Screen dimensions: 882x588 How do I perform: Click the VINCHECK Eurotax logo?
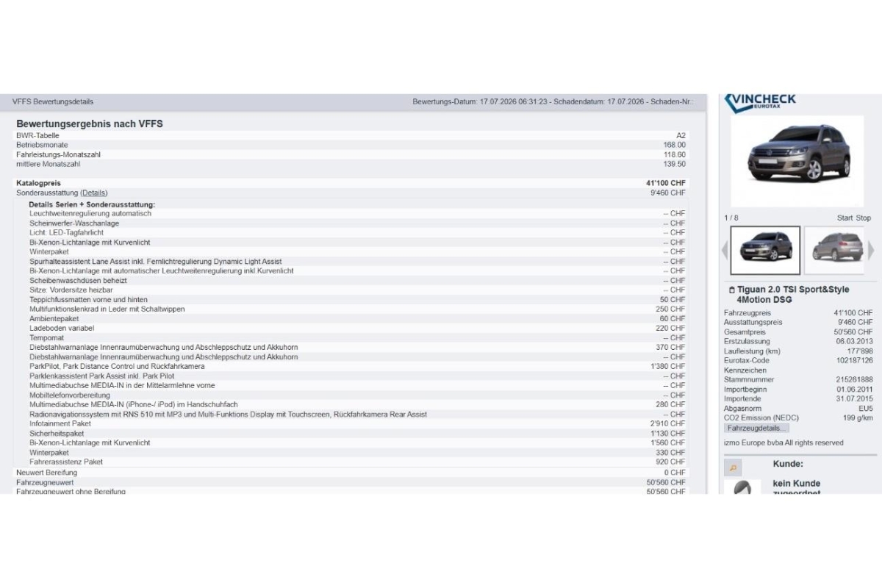click(x=760, y=104)
